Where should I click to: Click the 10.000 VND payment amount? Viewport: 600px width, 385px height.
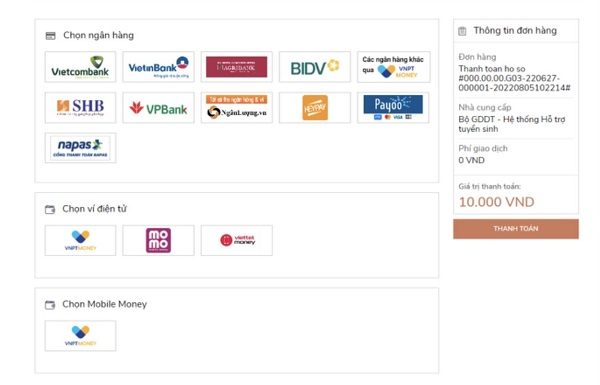[x=496, y=202]
